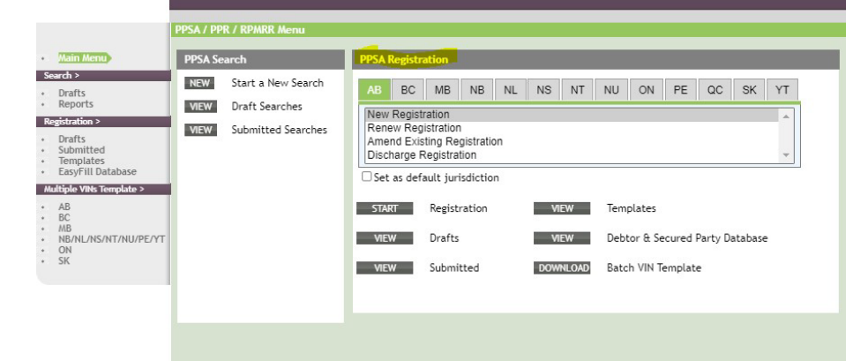The width and height of the screenshot is (868, 361).
Task: Switch to the ON jurisdiction tab
Action: (646, 90)
